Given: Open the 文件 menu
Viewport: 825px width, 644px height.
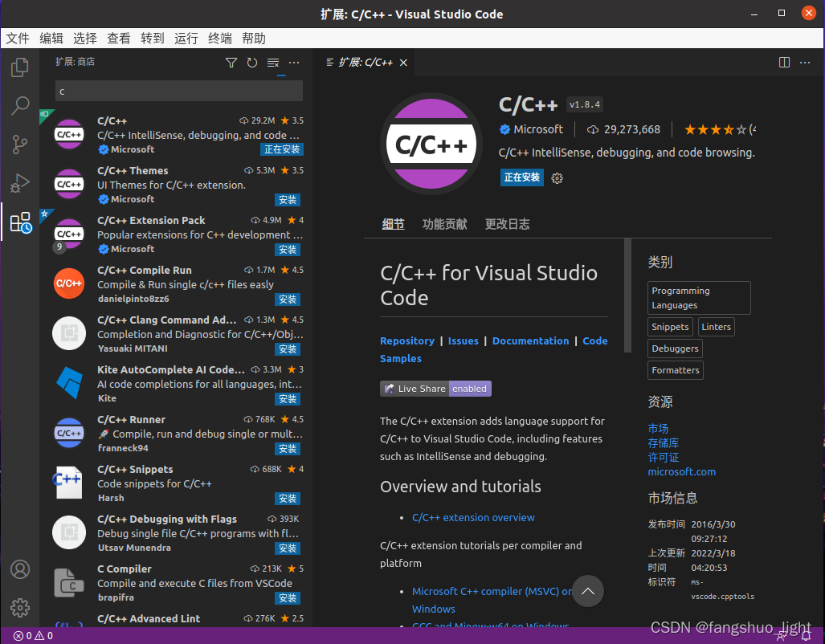Looking at the screenshot, I should 18,38.
